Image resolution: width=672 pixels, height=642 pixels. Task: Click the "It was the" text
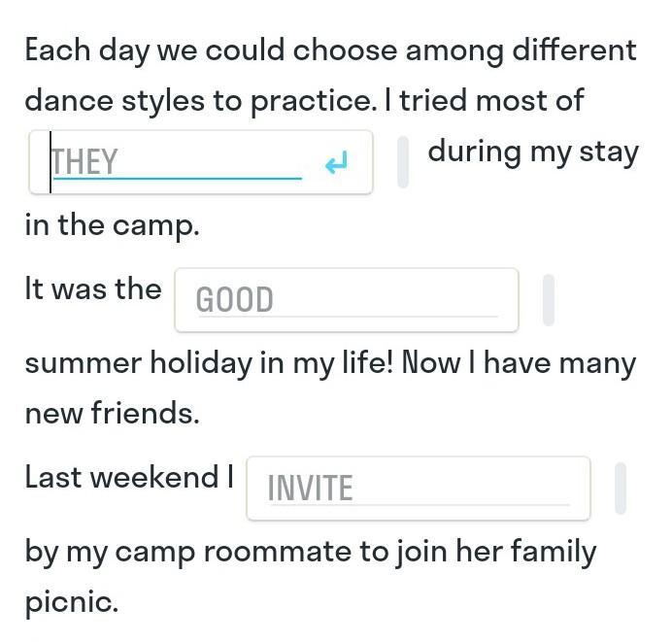tap(93, 289)
